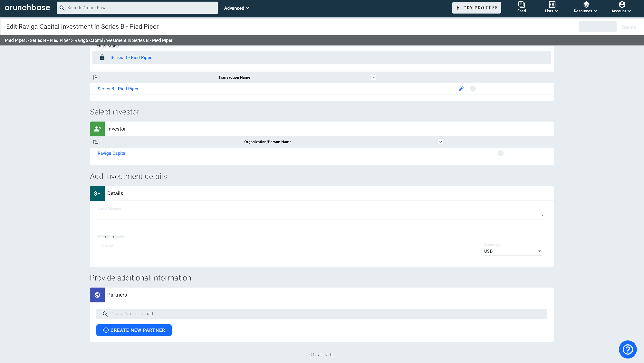Click the Partners globe section icon
This screenshot has width=644, height=363.
point(97,295)
